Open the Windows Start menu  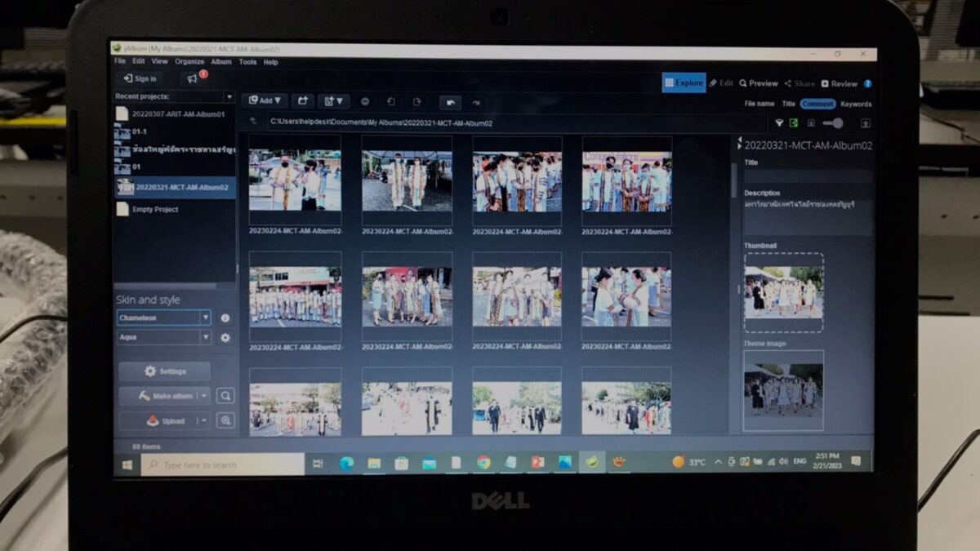coord(127,464)
